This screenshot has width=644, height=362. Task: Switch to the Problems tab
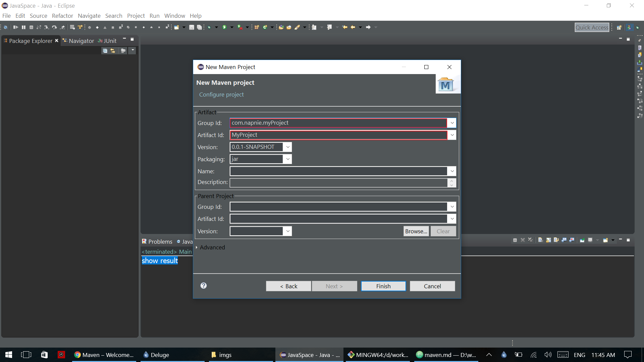157,242
